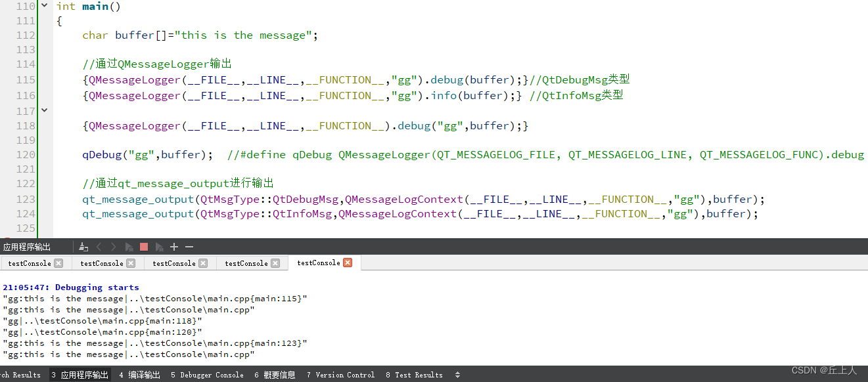Select the rightmost testConsole tab
Image resolution: width=868 pixels, height=382 pixels.
pyautogui.click(x=317, y=263)
